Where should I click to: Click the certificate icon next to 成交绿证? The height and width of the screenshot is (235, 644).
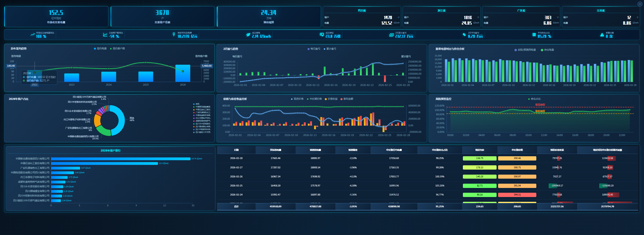coord(322,34)
